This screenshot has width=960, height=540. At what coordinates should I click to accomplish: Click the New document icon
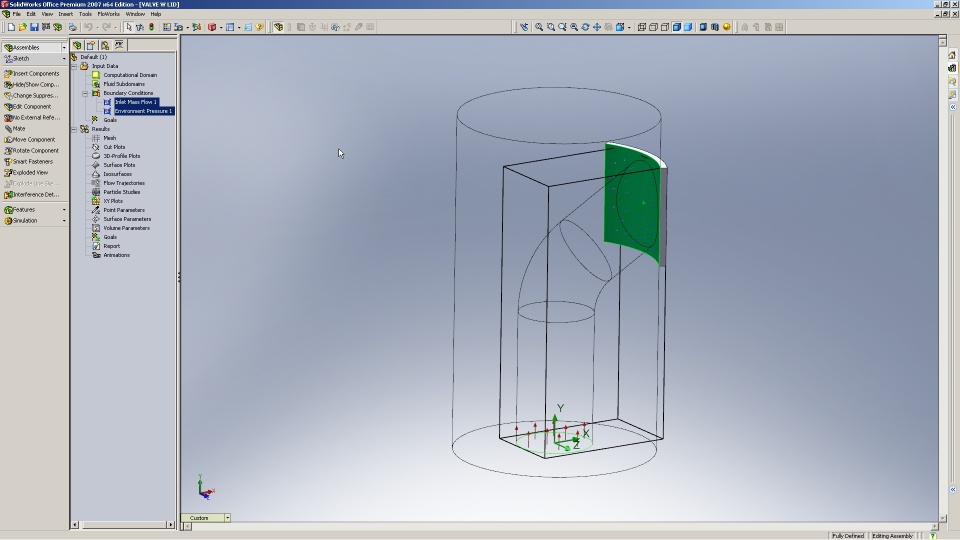(x=11, y=27)
